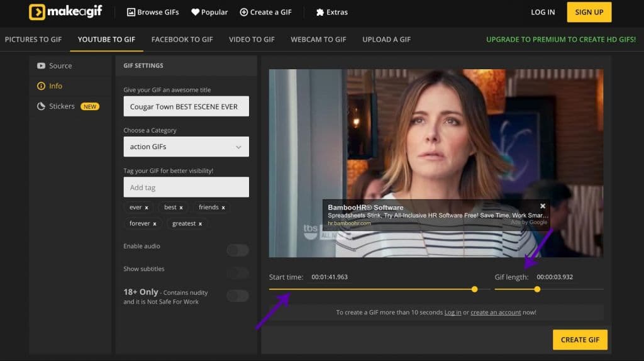Switch to the VIDEO TO GIF tab
This screenshot has width=644, height=361.
point(252,40)
